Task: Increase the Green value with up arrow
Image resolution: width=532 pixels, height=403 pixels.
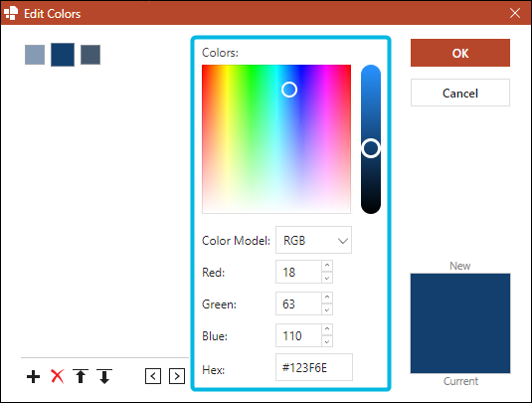Action: pos(327,298)
